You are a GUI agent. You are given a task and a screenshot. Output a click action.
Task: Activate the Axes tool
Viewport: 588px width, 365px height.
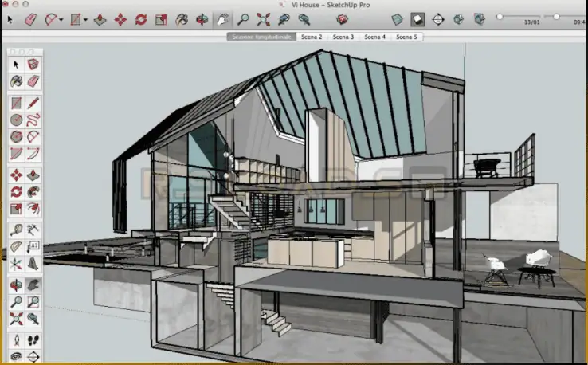[x=16, y=264]
